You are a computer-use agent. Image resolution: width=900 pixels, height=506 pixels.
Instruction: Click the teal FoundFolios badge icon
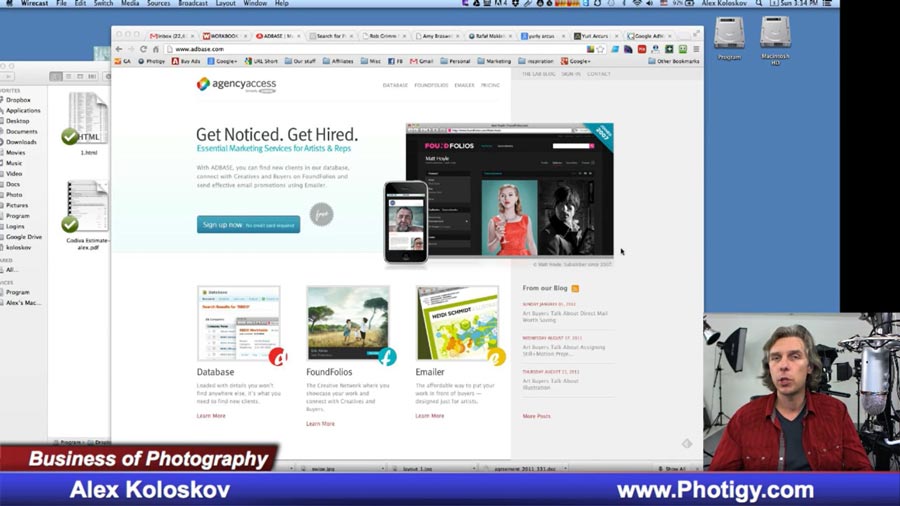pyautogui.click(x=387, y=357)
